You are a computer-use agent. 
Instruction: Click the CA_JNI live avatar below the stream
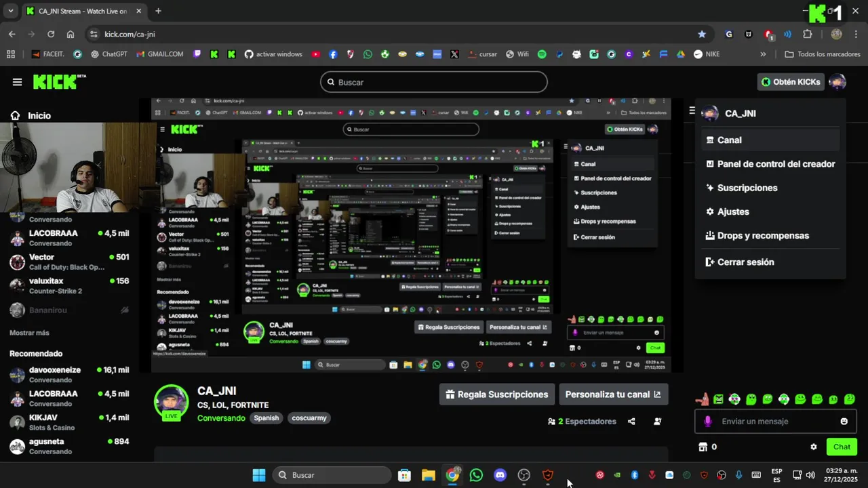click(x=171, y=403)
